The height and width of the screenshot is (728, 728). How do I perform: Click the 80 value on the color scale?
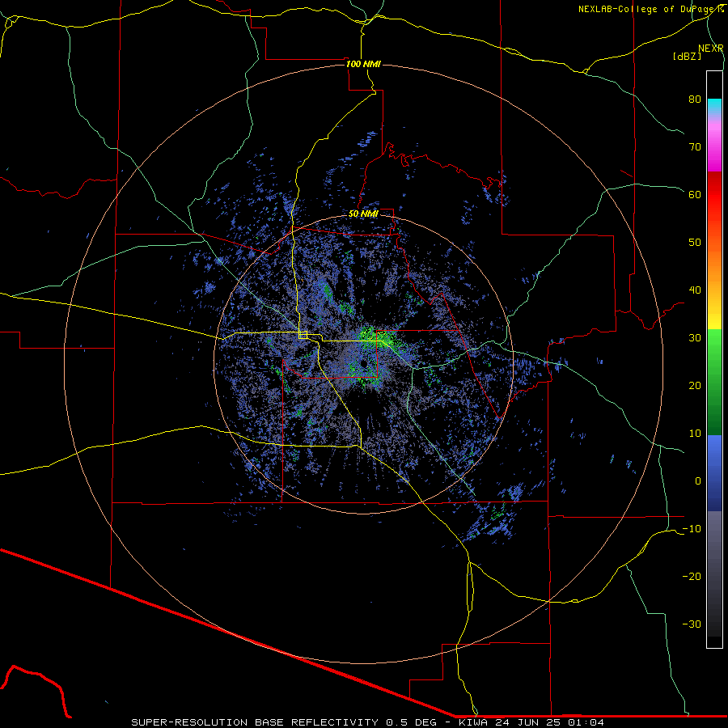tap(695, 99)
